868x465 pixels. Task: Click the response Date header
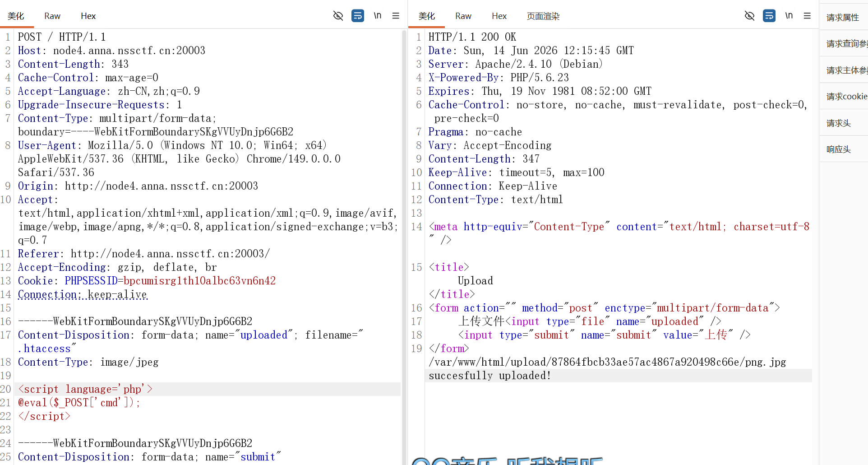531,51
